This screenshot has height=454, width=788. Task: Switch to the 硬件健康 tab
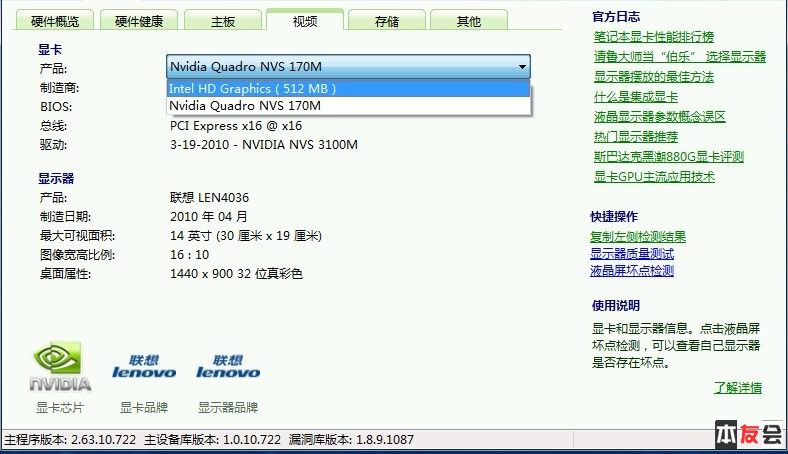point(139,21)
